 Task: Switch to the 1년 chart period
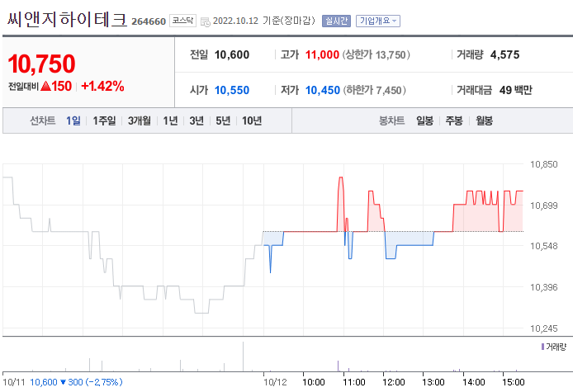coord(170,120)
